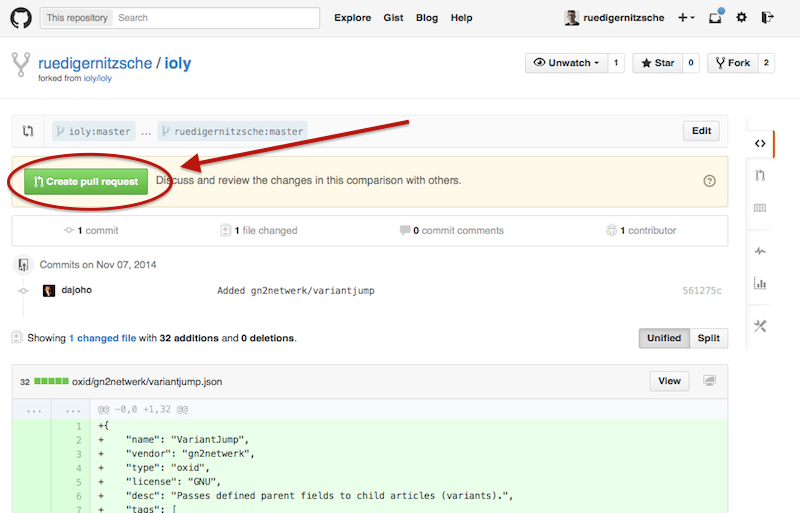Click diff line number 1
This screenshot has height=513, width=800.
[79, 426]
